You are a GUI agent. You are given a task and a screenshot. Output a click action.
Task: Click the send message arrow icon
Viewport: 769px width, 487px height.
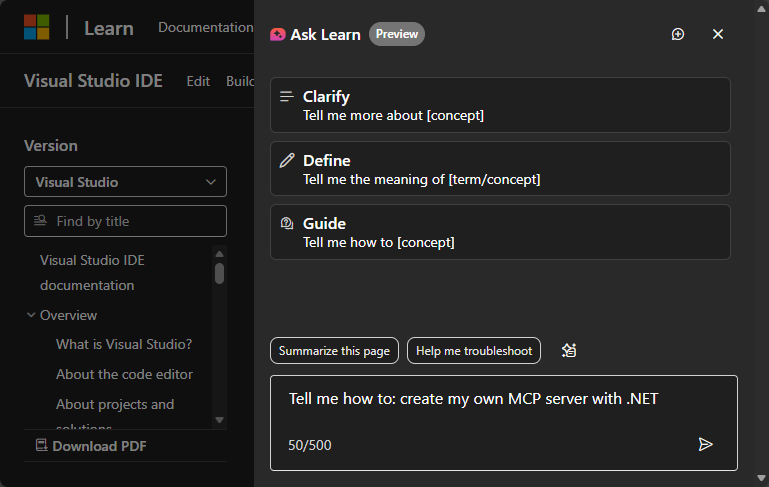pos(705,444)
